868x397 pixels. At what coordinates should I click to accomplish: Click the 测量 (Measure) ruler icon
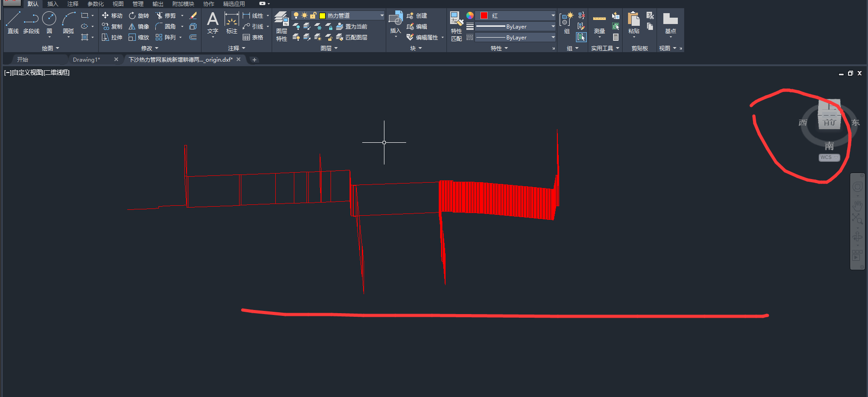point(599,23)
